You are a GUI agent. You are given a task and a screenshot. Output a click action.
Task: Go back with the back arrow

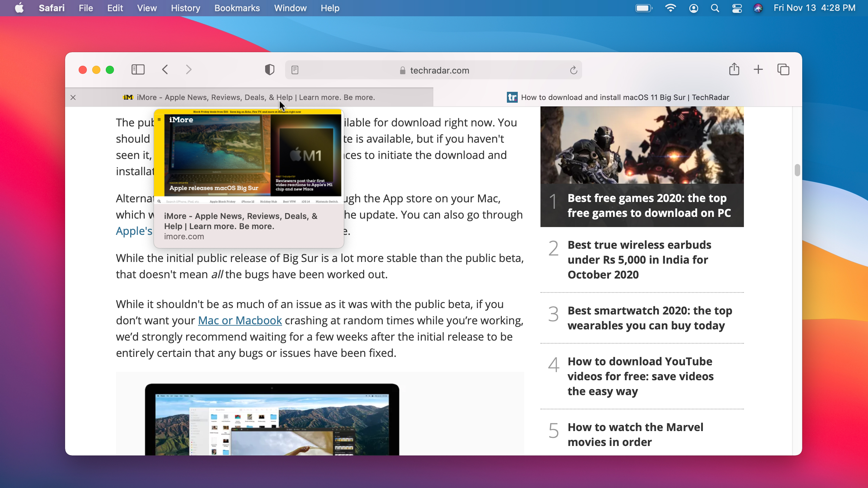(x=165, y=70)
